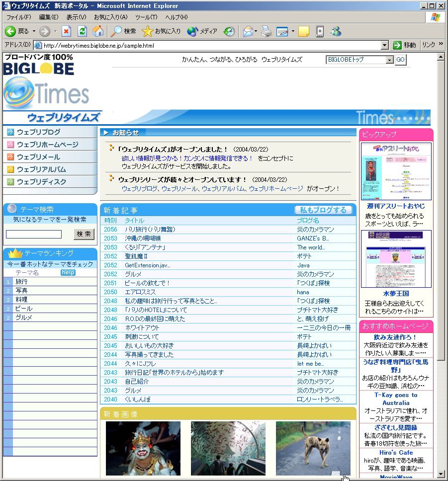Screen dimensions: 448x481
Task: Click the 移動 (Go) green arrow button
Action: point(405,45)
